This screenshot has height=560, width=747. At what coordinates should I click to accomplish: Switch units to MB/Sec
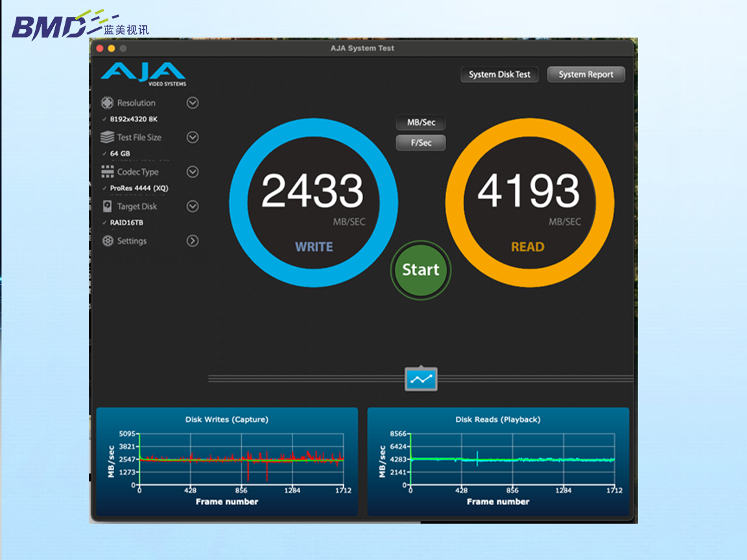pyautogui.click(x=421, y=122)
